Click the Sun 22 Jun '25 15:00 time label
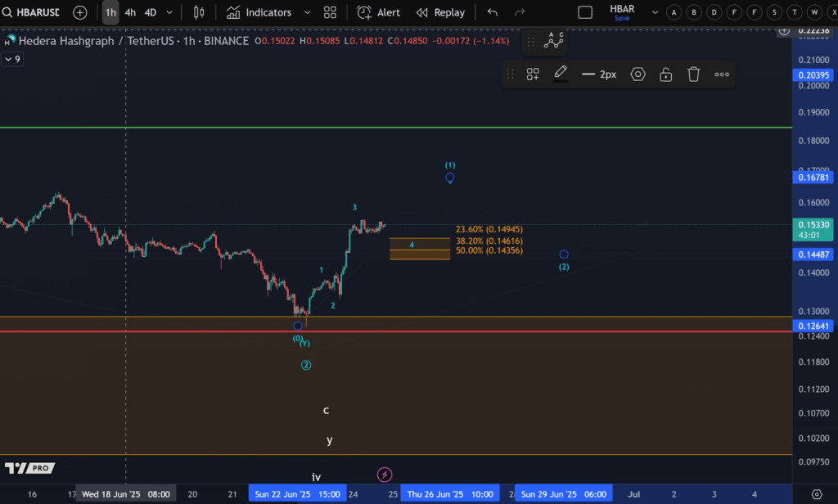This screenshot has width=838, height=504. coord(297,494)
